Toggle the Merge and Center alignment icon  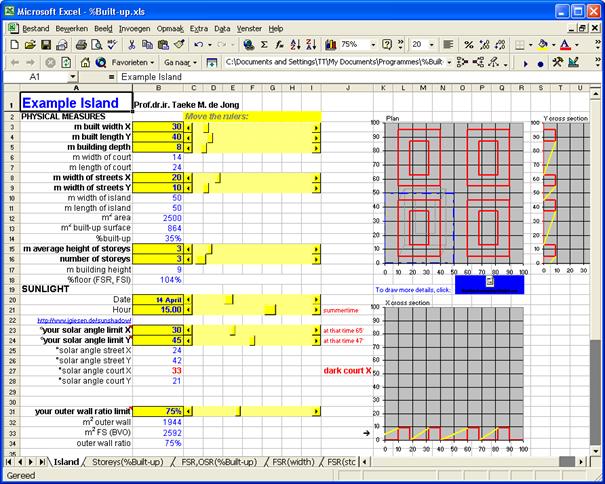(448, 45)
